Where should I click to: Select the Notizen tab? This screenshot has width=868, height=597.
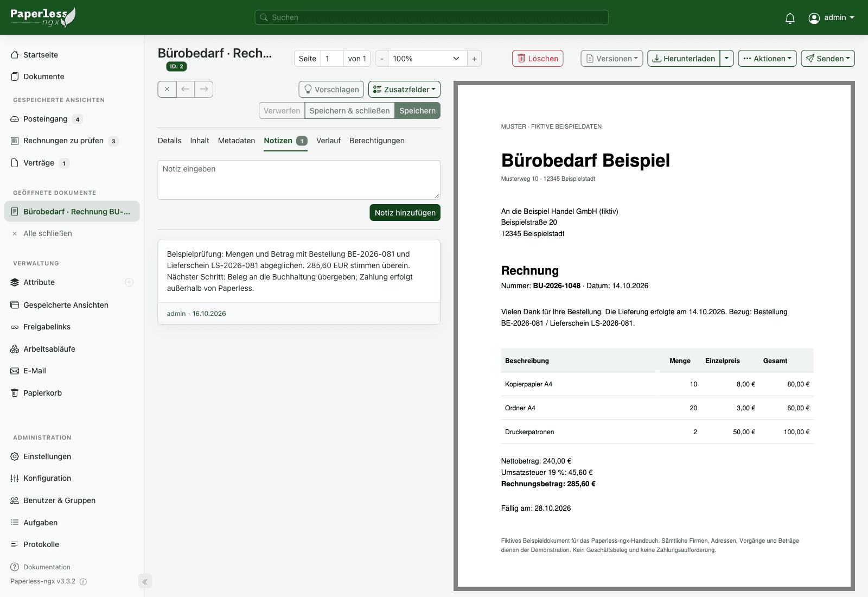285,141
